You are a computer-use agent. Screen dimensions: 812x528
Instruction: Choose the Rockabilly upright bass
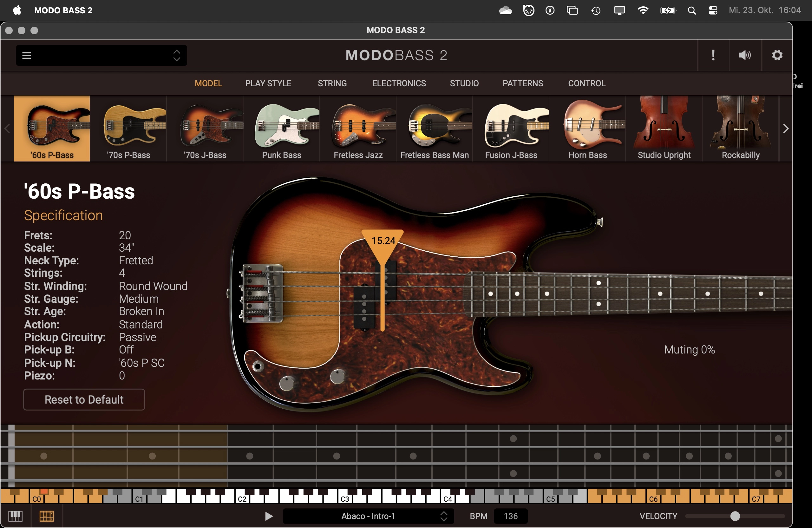click(740, 128)
